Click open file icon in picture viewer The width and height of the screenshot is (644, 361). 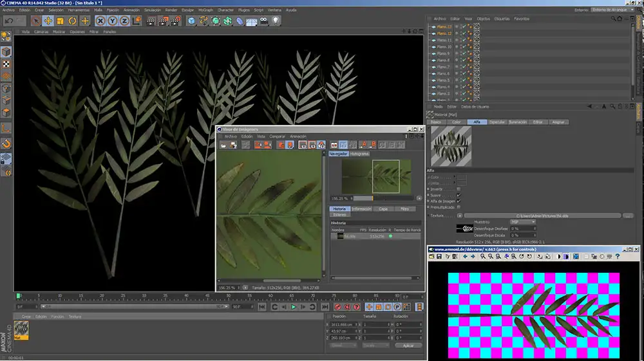(x=223, y=145)
